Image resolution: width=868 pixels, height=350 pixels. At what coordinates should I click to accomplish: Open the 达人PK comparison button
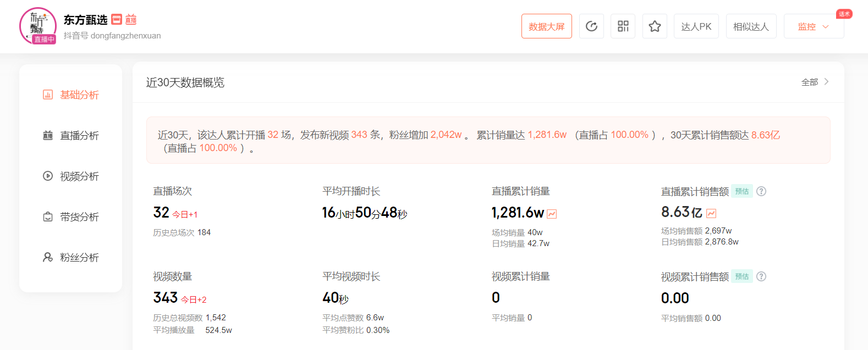(696, 26)
